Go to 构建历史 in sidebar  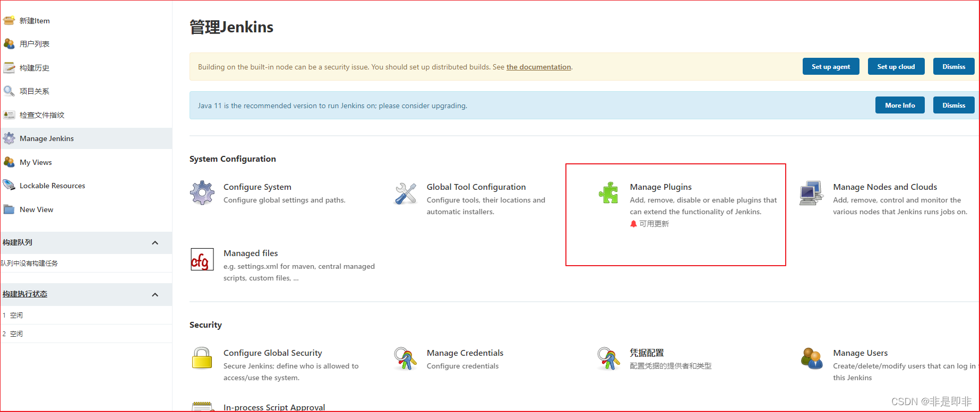tap(35, 68)
